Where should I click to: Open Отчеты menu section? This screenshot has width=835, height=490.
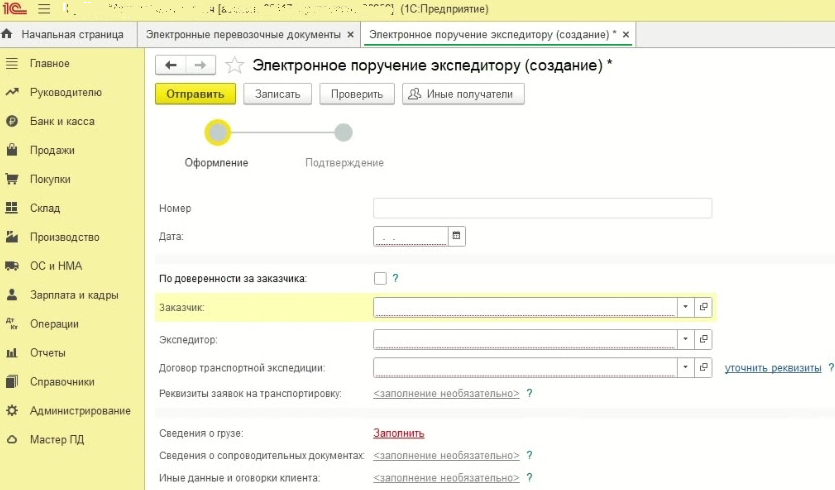(x=47, y=353)
